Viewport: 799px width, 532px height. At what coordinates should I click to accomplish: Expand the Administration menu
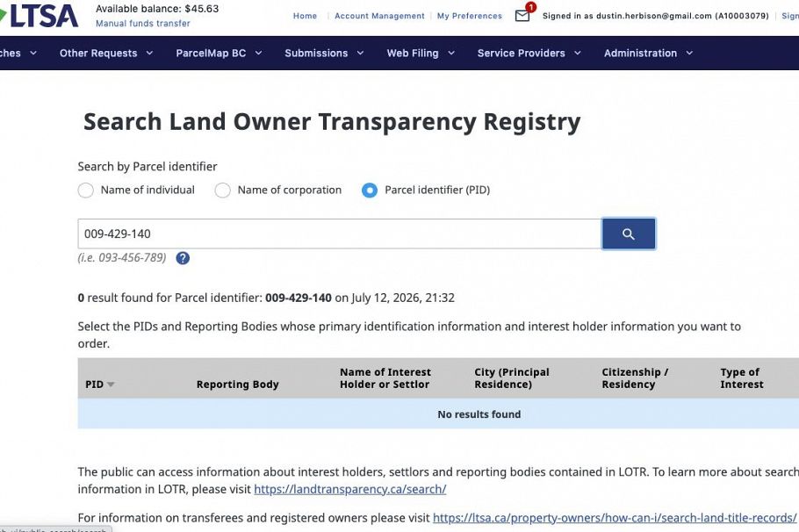pyautogui.click(x=648, y=53)
